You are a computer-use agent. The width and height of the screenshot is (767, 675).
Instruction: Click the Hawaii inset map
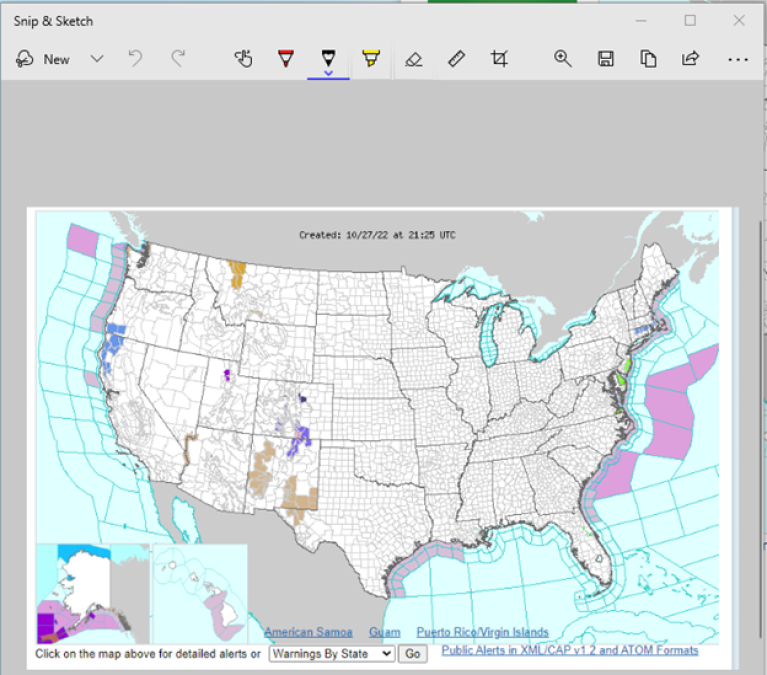click(201, 594)
